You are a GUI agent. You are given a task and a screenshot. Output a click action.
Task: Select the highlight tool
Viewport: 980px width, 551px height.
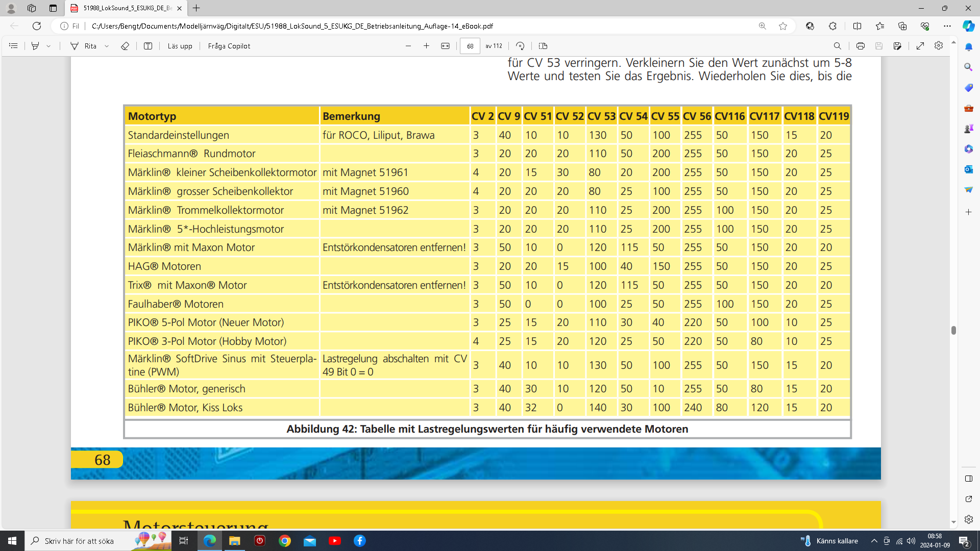[35, 46]
